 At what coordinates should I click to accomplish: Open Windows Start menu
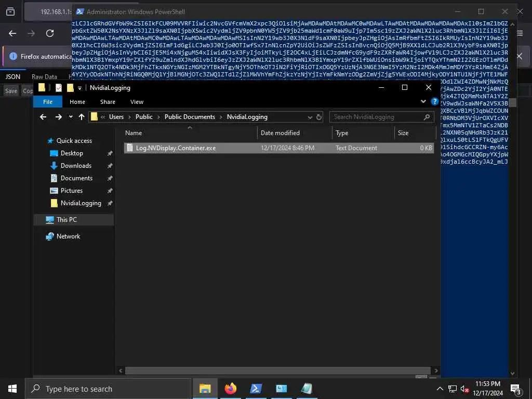click(12, 389)
